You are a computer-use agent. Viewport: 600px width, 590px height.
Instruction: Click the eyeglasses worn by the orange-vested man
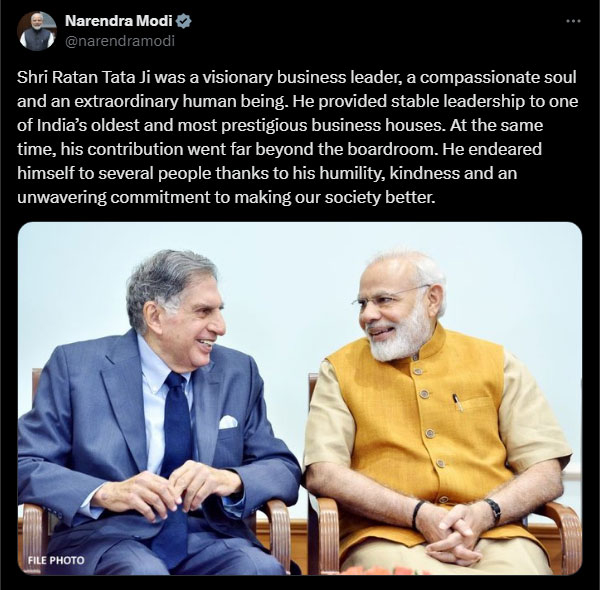pyautogui.click(x=390, y=295)
